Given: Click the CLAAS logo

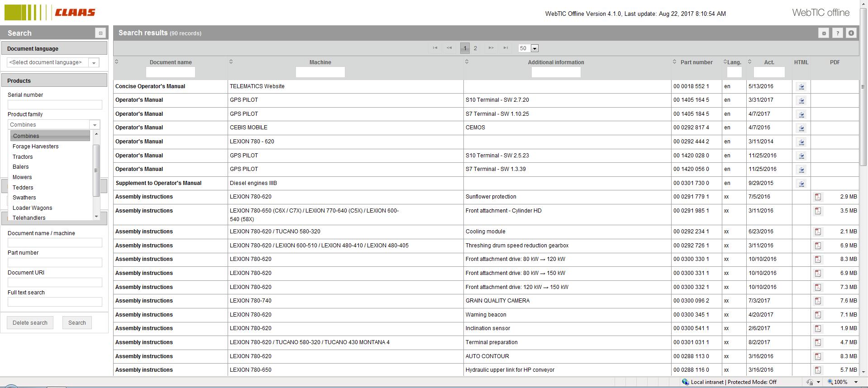Looking at the screenshot, I should click(50, 13).
